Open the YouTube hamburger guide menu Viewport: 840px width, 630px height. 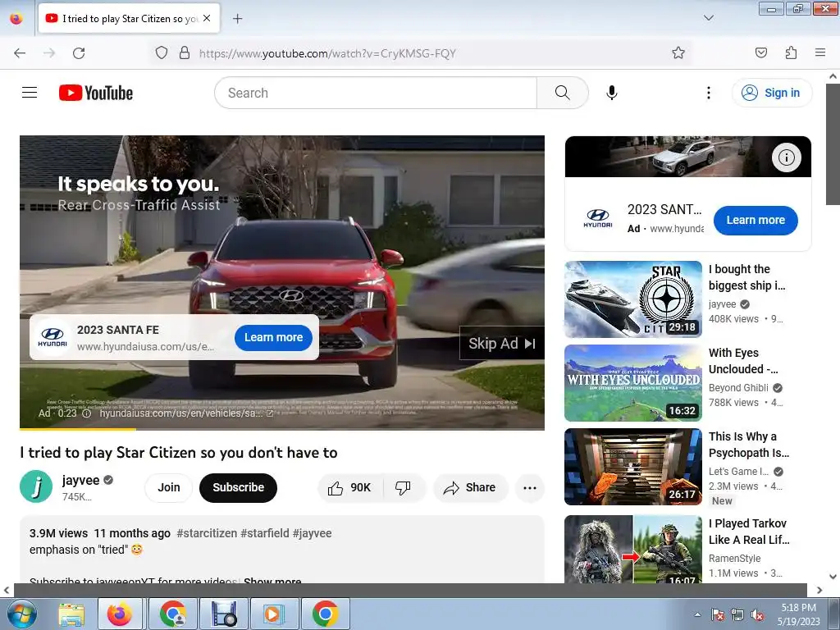click(x=30, y=93)
